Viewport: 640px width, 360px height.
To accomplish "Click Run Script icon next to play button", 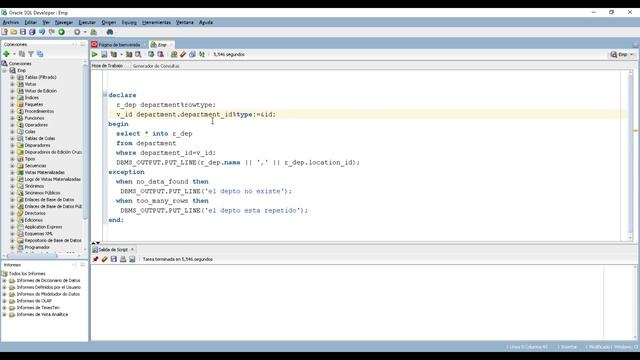I will (x=104, y=54).
